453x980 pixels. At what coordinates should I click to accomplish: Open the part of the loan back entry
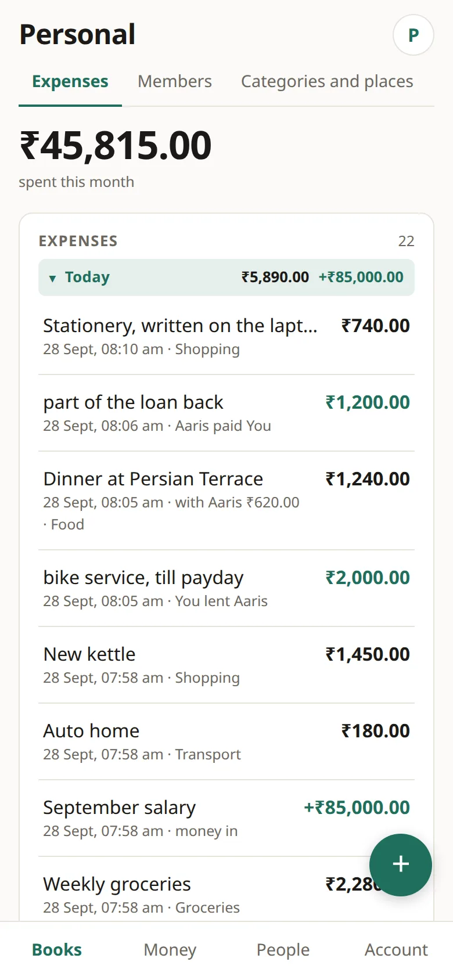[227, 413]
